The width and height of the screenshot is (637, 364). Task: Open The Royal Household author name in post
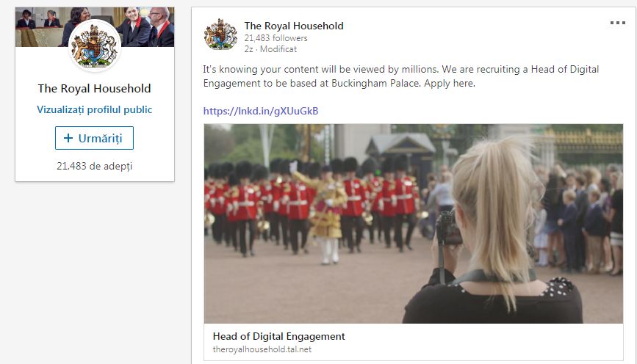point(294,26)
